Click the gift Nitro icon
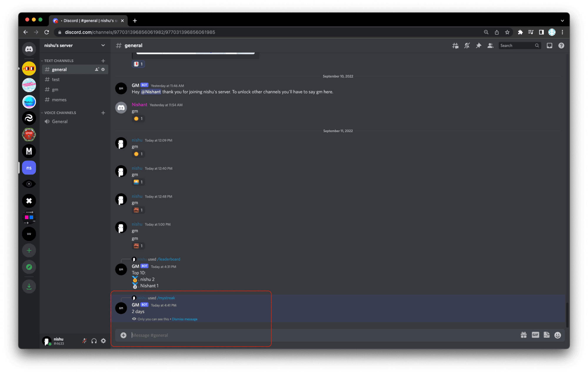Image resolution: width=588 pixels, height=373 pixels. (524, 335)
